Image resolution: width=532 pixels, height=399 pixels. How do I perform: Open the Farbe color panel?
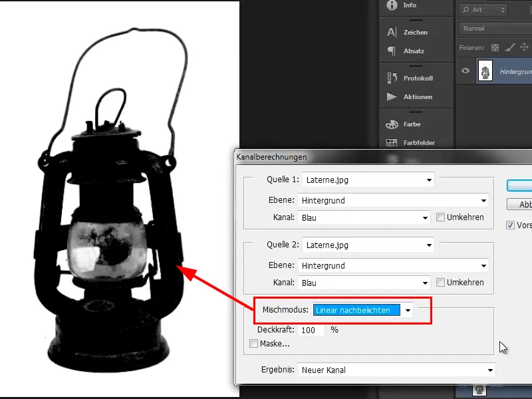404,124
